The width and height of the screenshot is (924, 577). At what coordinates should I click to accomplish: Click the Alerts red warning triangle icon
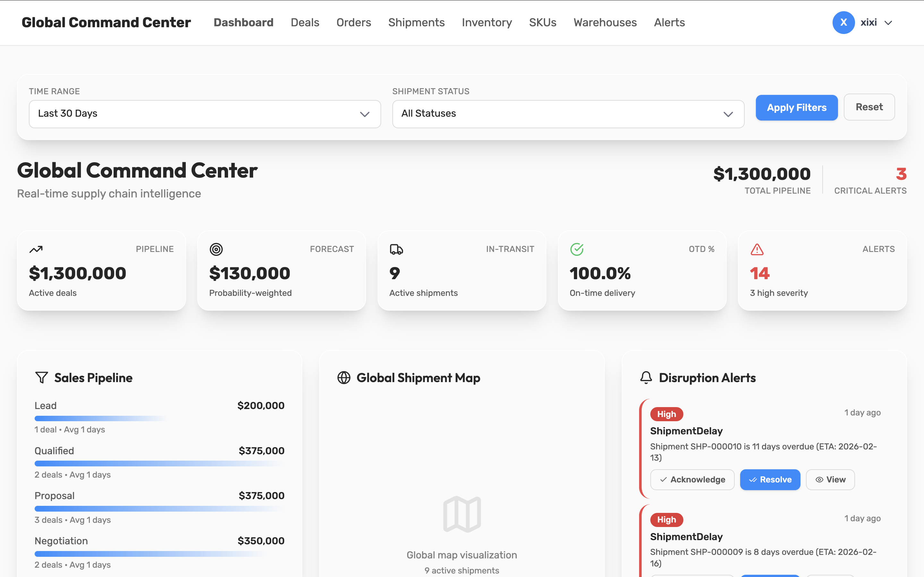coord(757,249)
